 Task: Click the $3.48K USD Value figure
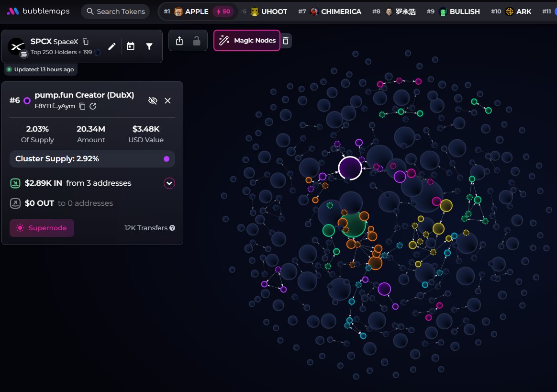coord(146,129)
